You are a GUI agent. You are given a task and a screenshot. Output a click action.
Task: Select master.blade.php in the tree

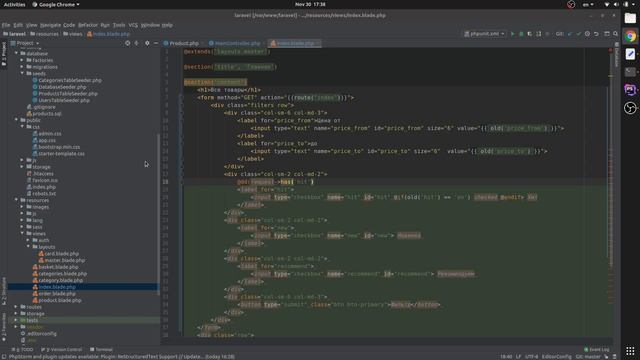65,260
